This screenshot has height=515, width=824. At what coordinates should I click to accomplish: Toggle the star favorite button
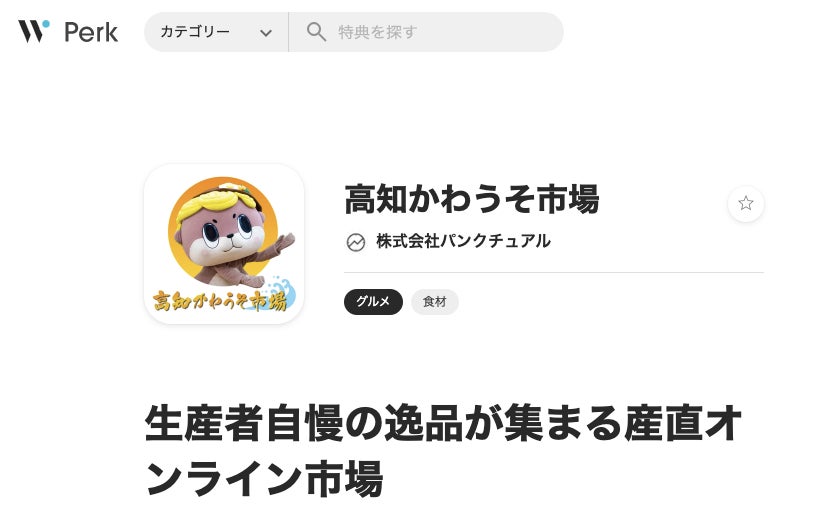coord(746,203)
